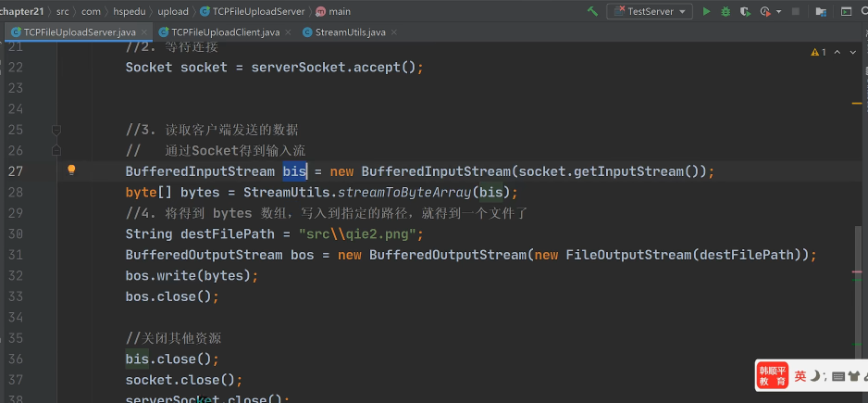Expand the profiler options dropdown arrow
Image resolution: width=868 pixels, height=403 pixels.
pos(779,12)
